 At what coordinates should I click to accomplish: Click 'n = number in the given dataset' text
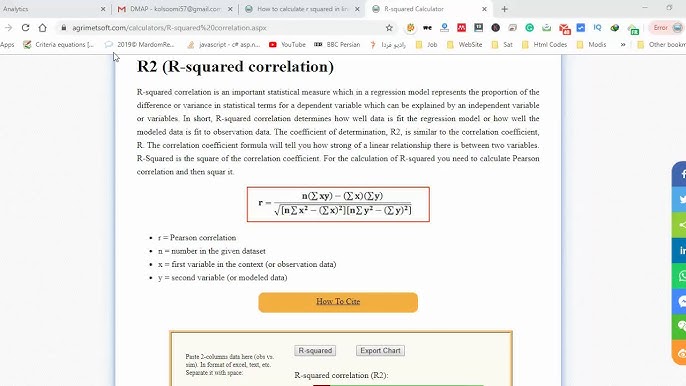(x=212, y=251)
